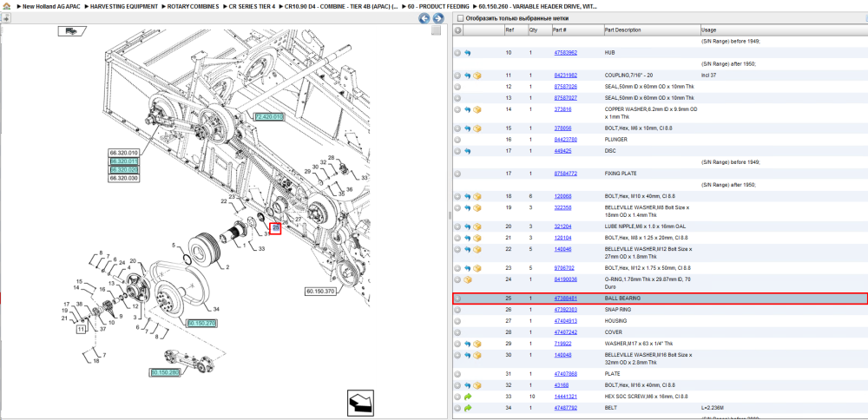The width and height of the screenshot is (868, 420).
Task: Click the green arrow icon for BELT row
Action: 468,408
